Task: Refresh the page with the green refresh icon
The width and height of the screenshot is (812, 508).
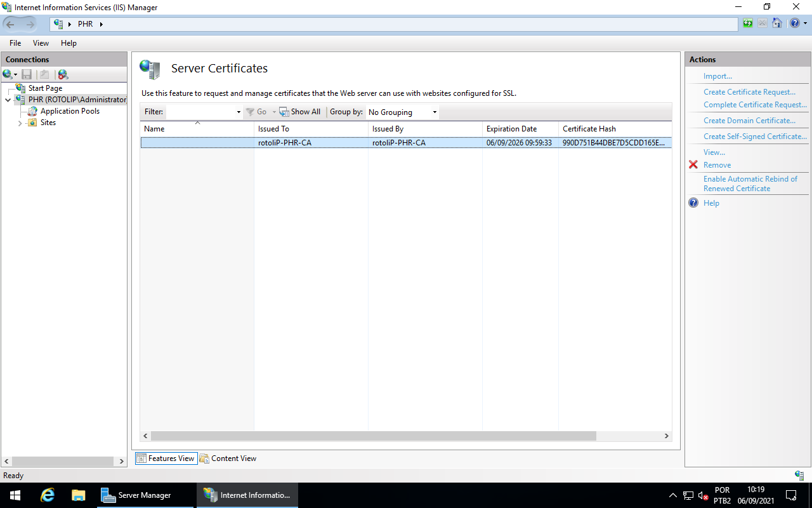Action: tap(747, 23)
